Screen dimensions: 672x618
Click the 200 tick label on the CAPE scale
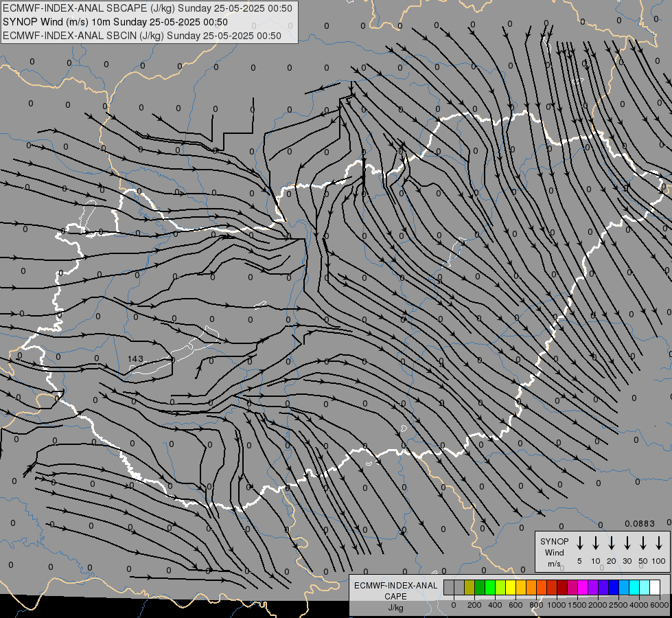pyautogui.click(x=474, y=605)
